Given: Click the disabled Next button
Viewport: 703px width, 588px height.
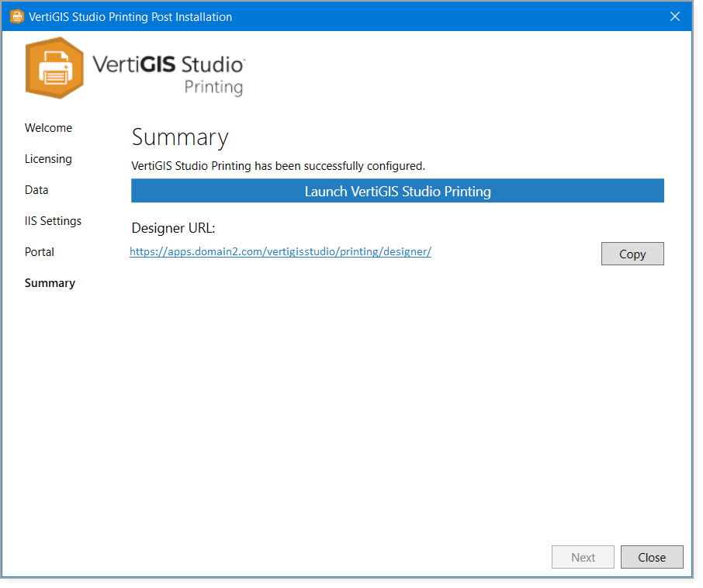Looking at the screenshot, I should 583,557.
